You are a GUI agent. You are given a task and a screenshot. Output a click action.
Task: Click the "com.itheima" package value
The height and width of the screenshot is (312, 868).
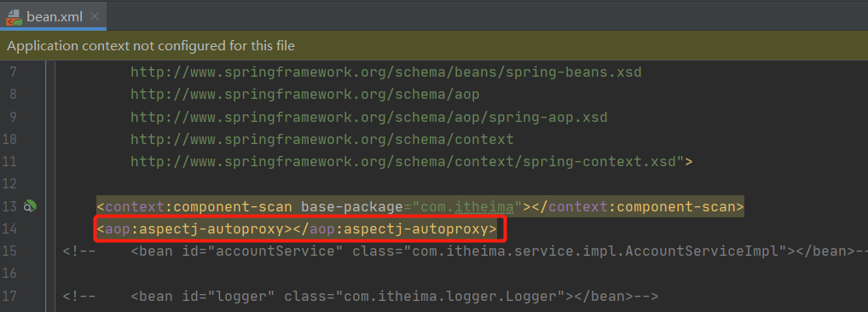[x=467, y=207]
